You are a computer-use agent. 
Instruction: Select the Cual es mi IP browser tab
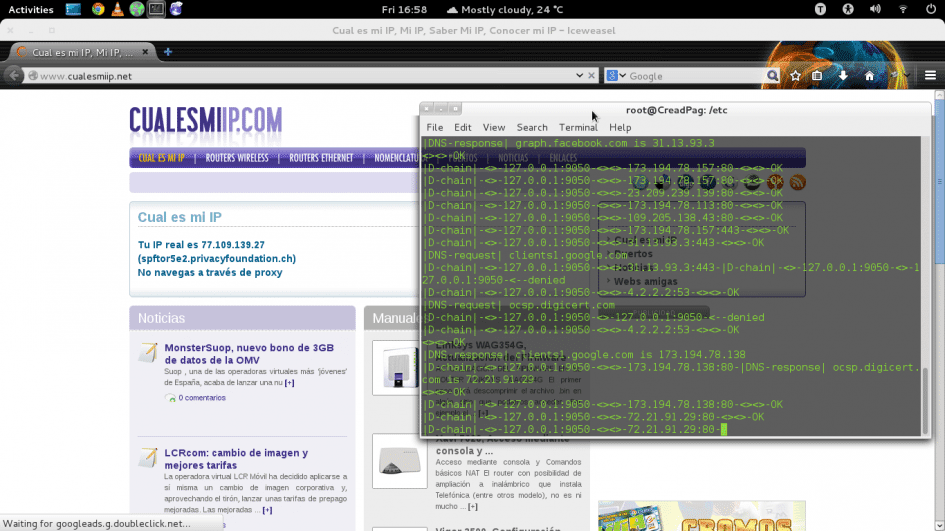(x=83, y=52)
